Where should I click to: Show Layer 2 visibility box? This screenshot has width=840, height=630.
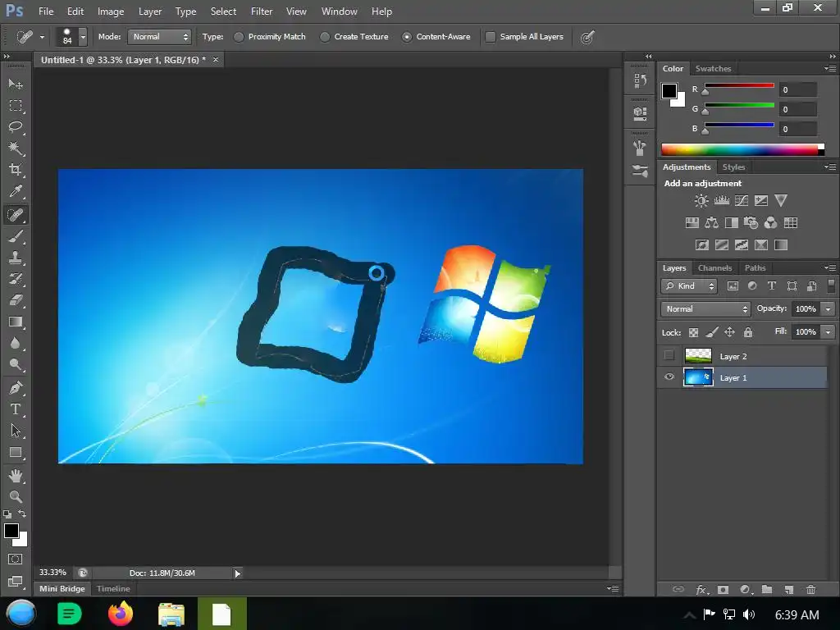coord(669,355)
